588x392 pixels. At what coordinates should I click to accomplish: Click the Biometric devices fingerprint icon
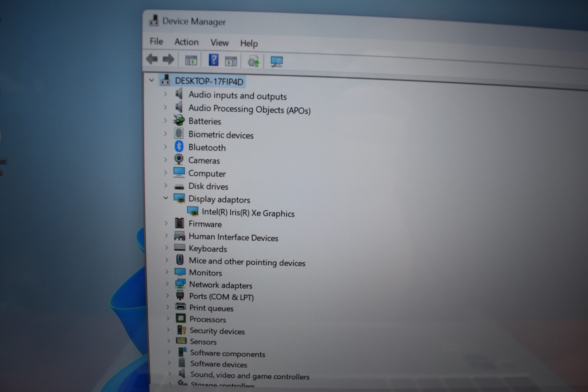(179, 133)
